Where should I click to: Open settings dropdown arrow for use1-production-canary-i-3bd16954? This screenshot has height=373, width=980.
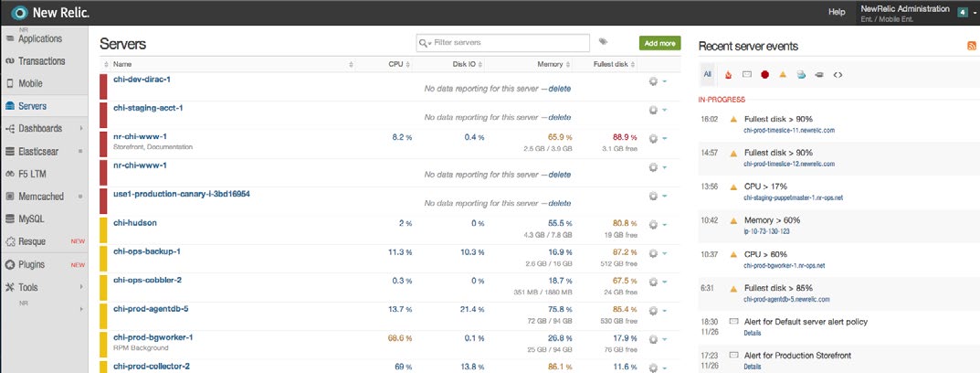click(664, 196)
